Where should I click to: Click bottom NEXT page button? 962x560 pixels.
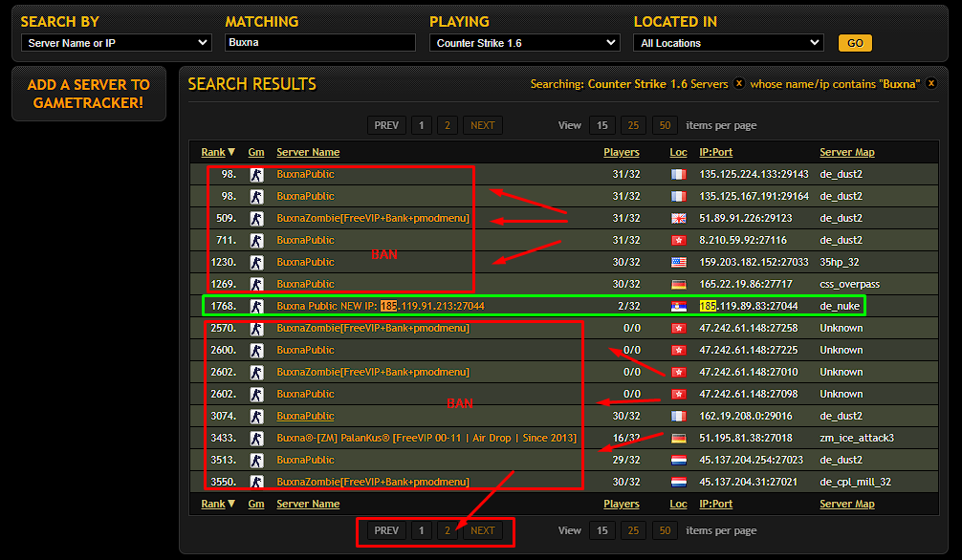pos(483,530)
